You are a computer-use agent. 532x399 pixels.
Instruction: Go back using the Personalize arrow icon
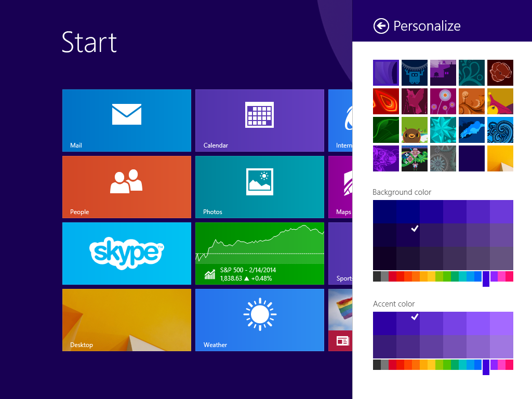(x=381, y=26)
